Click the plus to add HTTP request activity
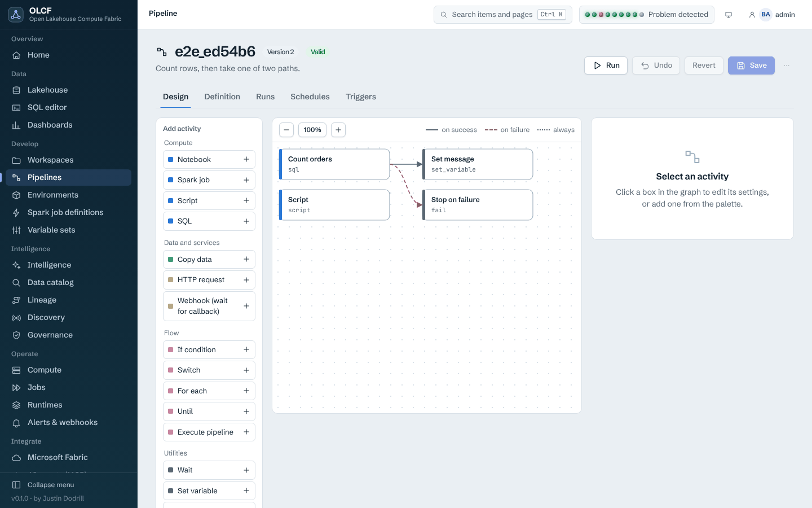 click(x=246, y=280)
